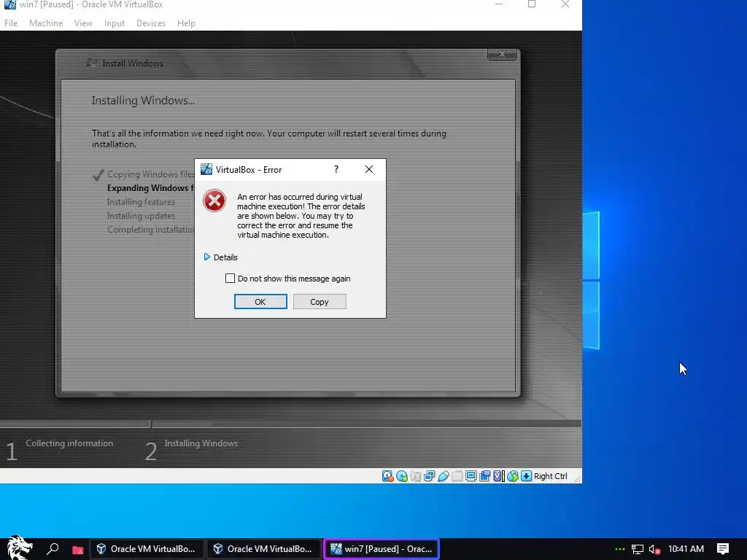
Task: Close the Install Windows window
Action: click(x=502, y=54)
